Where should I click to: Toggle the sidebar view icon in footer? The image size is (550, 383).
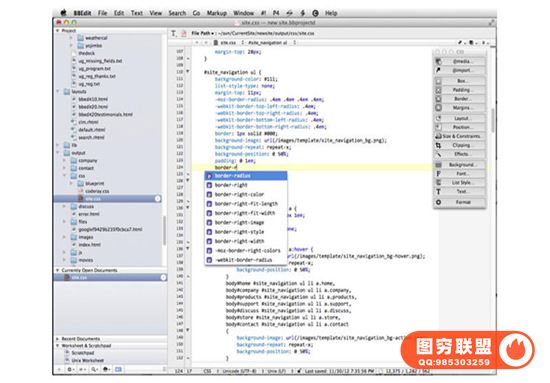[118, 369]
